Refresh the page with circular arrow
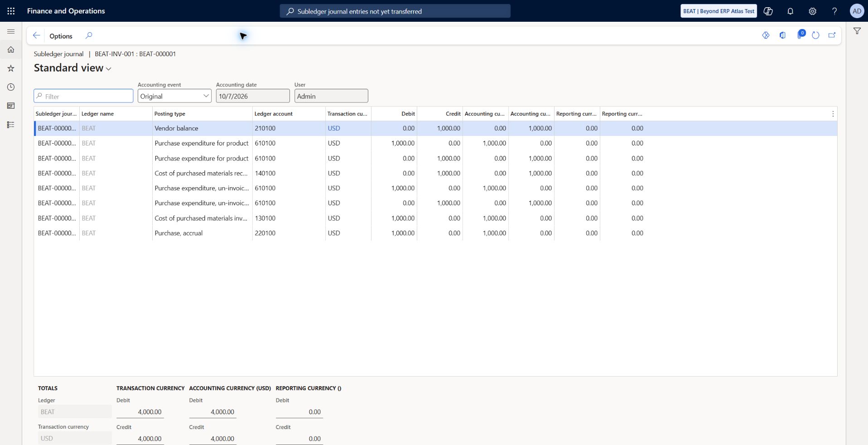Viewport: 868px width, 445px height. (x=815, y=35)
